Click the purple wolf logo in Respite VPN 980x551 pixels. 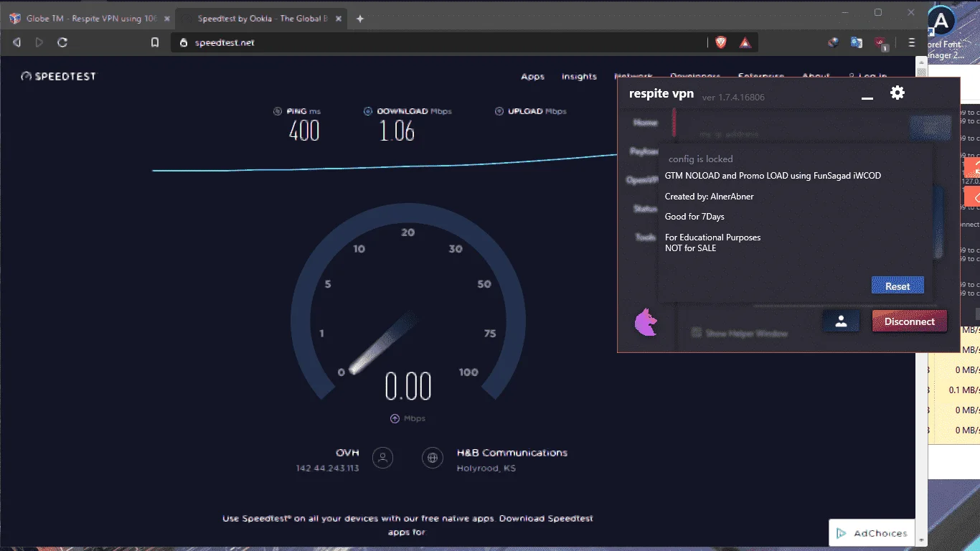646,321
